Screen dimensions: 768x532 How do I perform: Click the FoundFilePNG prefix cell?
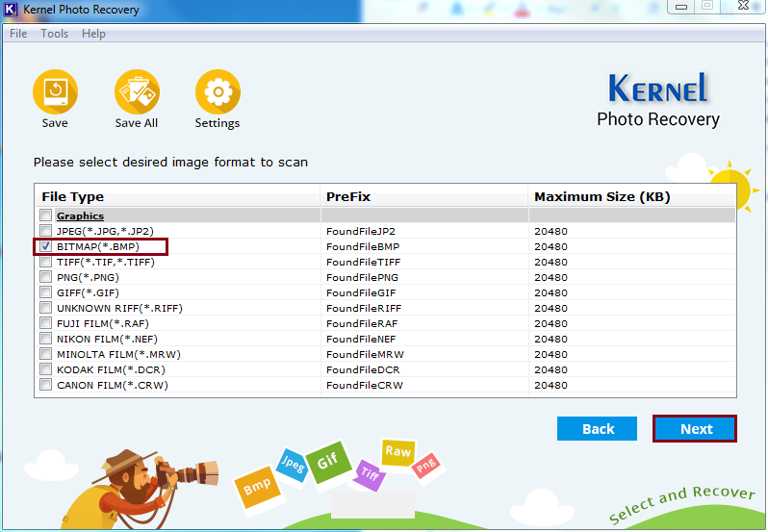(362, 277)
